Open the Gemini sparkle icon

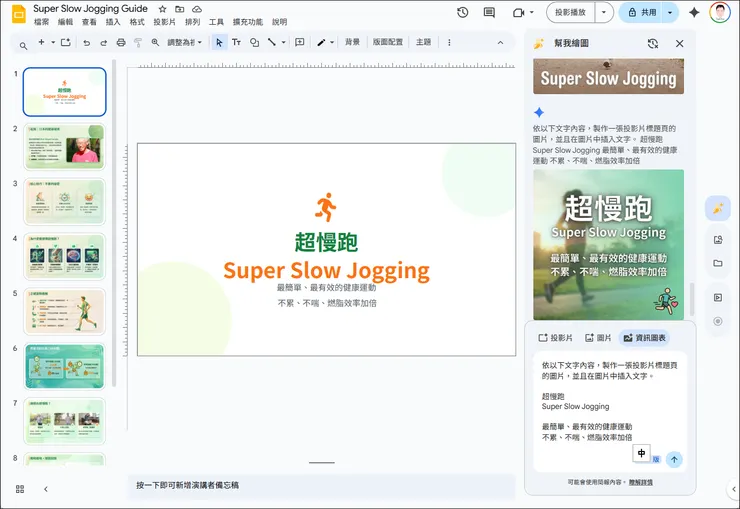[694, 13]
